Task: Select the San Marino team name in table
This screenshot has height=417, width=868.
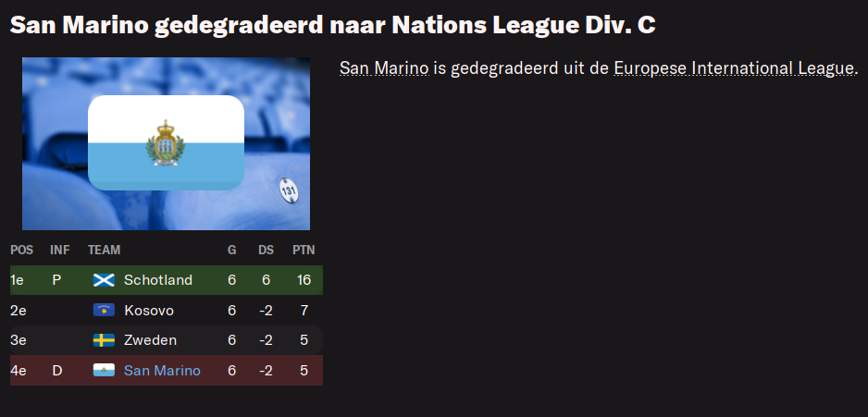Action: 162,371
